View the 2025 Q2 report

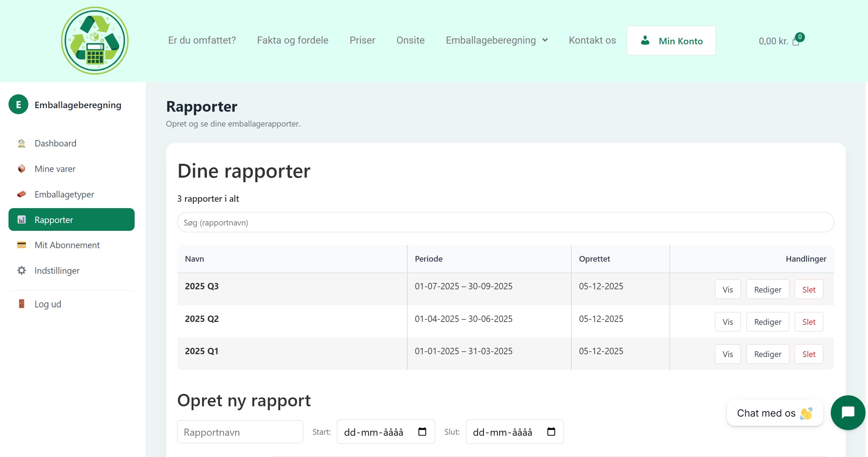pos(727,322)
